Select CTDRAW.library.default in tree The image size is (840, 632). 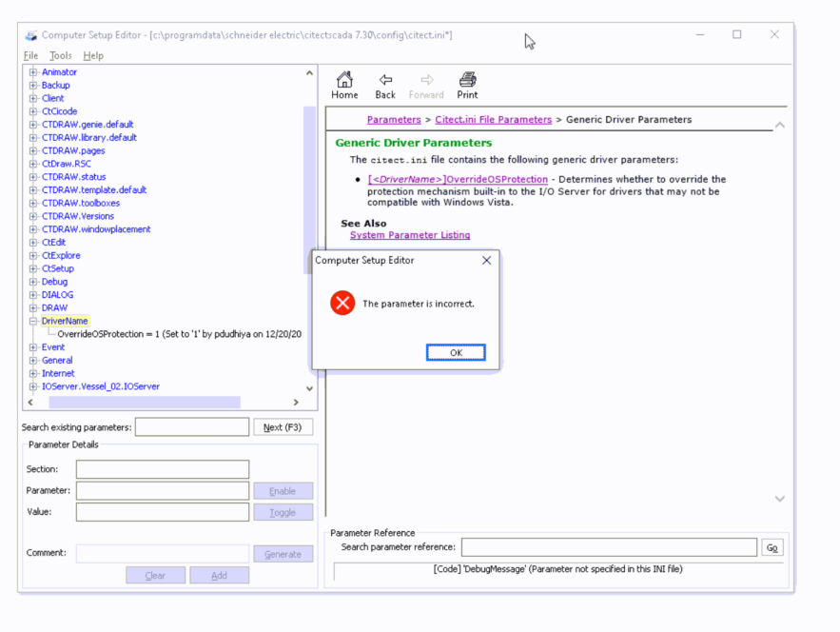88,138
